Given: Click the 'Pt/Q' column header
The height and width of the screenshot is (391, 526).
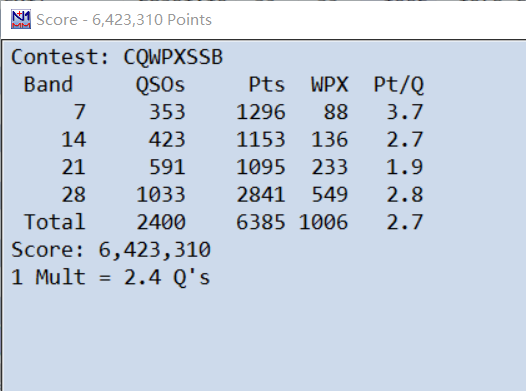Looking at the screenshot, I should click(399, 85).
